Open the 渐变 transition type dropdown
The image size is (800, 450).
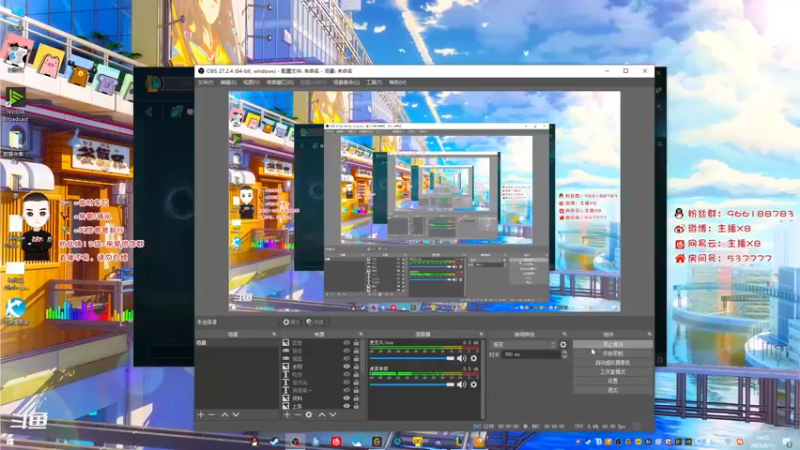[x=523, y=344]
